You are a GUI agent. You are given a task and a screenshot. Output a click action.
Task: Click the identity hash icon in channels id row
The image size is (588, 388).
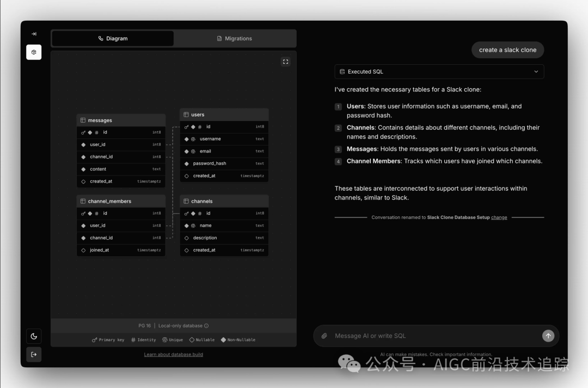(x=200, y=214)
